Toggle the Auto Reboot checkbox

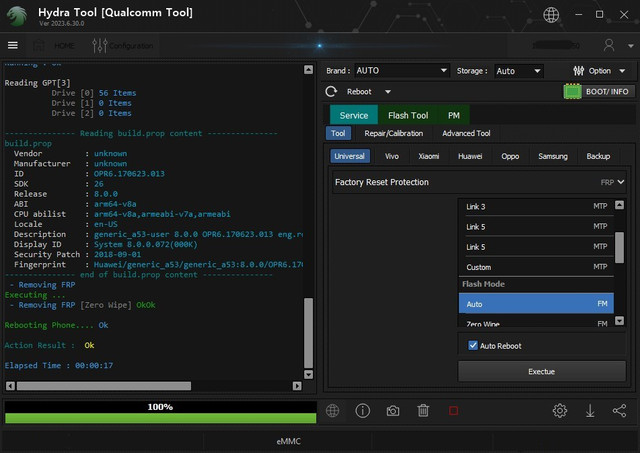pyautogui.click(x=473, y=345)
